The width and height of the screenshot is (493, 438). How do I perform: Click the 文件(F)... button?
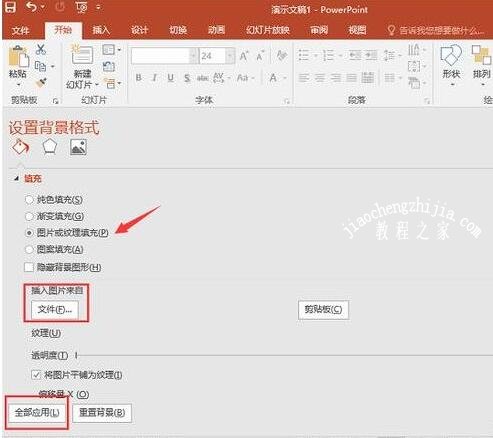pos(55,310)
